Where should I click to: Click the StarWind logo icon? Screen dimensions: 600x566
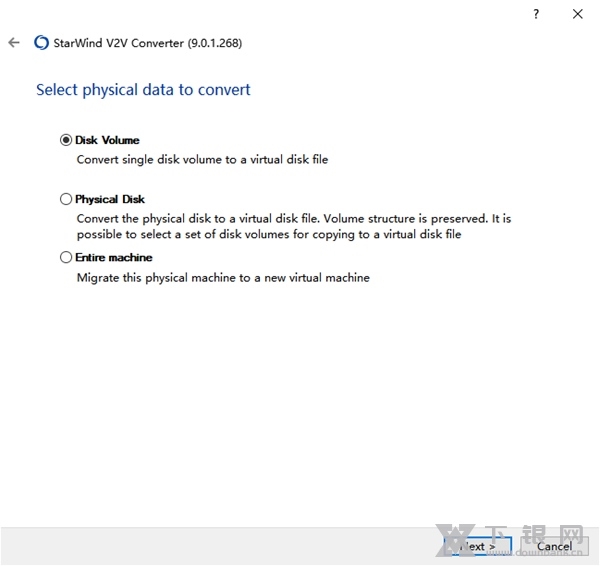click(x=41, y=43)
